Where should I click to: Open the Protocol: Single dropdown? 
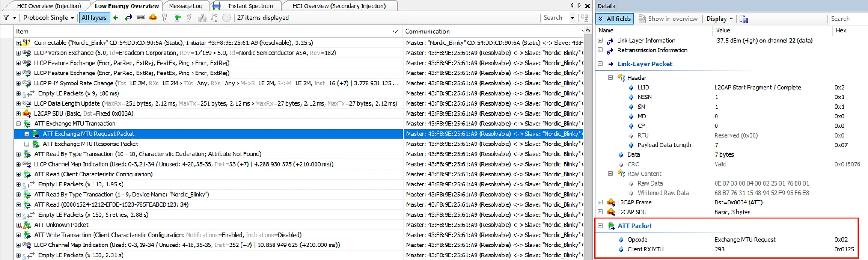click(48, 18)
